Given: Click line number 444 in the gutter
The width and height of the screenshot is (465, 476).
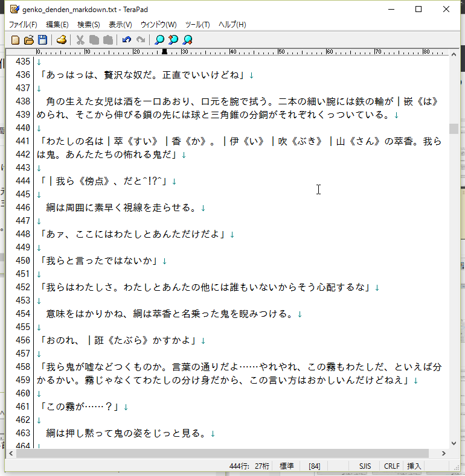Looking at the screenshot, I should pyautogui.click(x=23, y=181).
